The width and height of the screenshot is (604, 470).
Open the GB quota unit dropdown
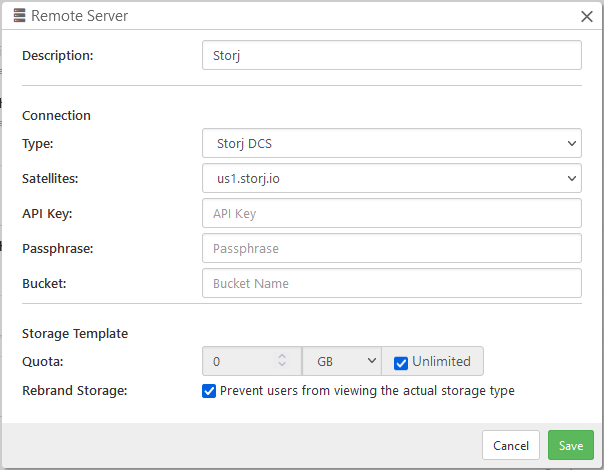click(x=342, y=361)
